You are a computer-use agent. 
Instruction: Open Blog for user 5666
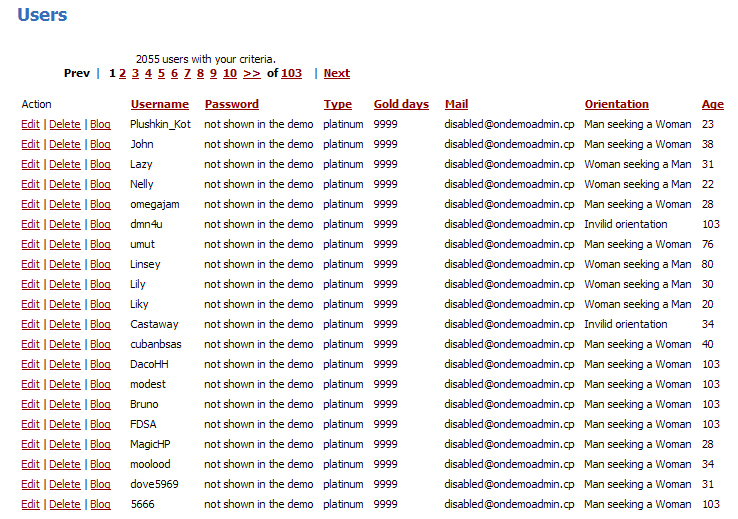100,504
